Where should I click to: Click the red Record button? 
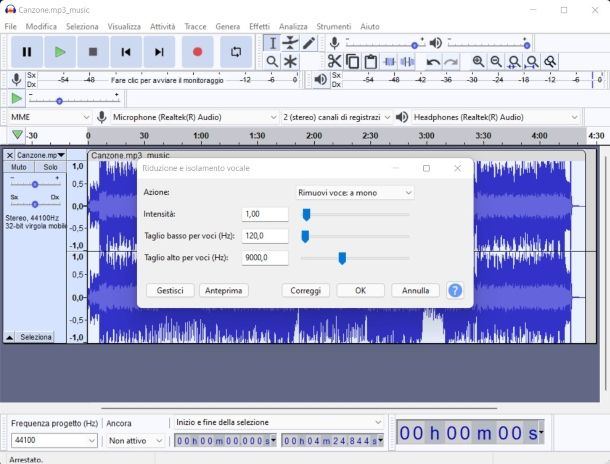198,52
